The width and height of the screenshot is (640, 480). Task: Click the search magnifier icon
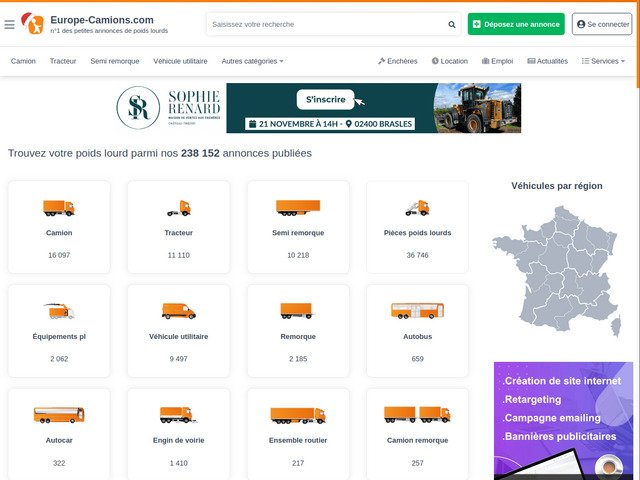click(x=451, y=24)
